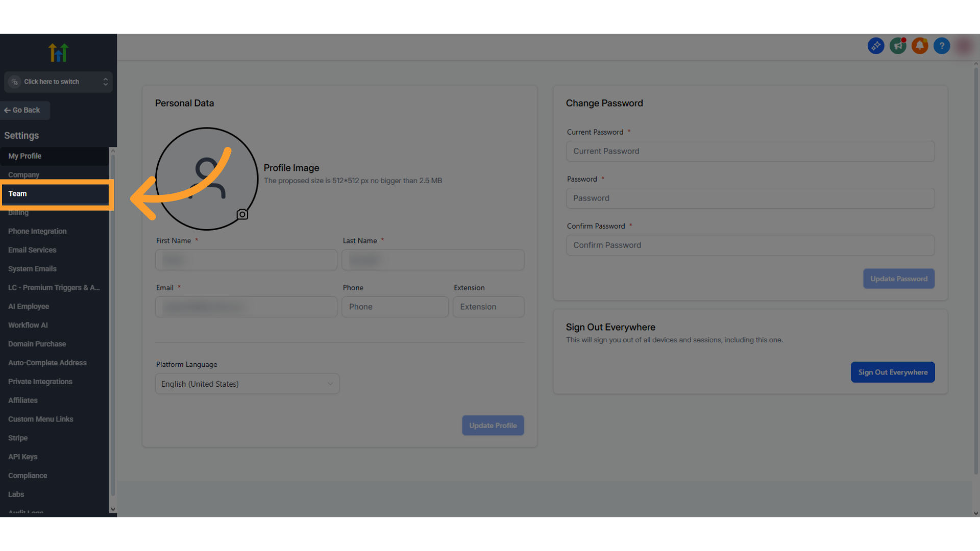This screenshot has height=551, width=980.
Task: Click the Go Back button
Action: (22, 110)
